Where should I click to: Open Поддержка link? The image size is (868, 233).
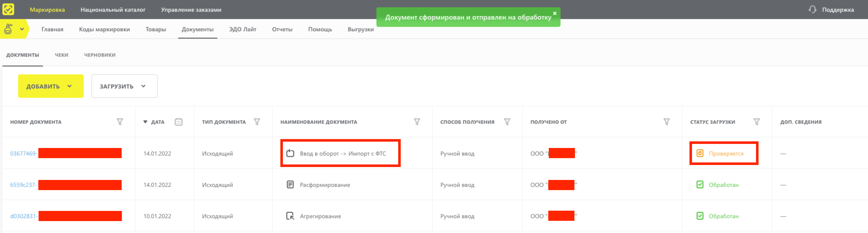click(838, 10)
